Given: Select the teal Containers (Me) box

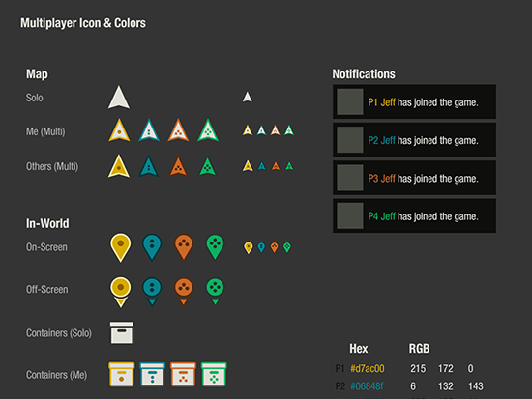Looking at the screenshot, I should 152,375.
